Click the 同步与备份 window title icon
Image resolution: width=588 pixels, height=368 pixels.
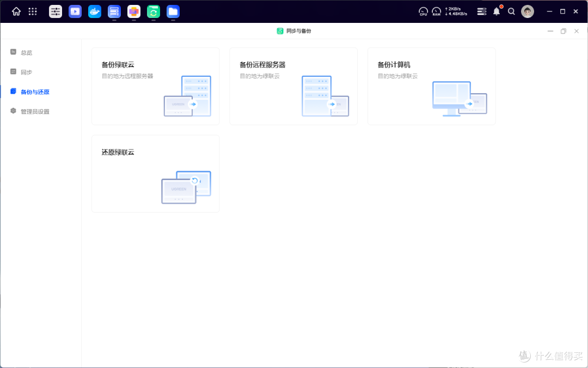(x=280, y=31)
